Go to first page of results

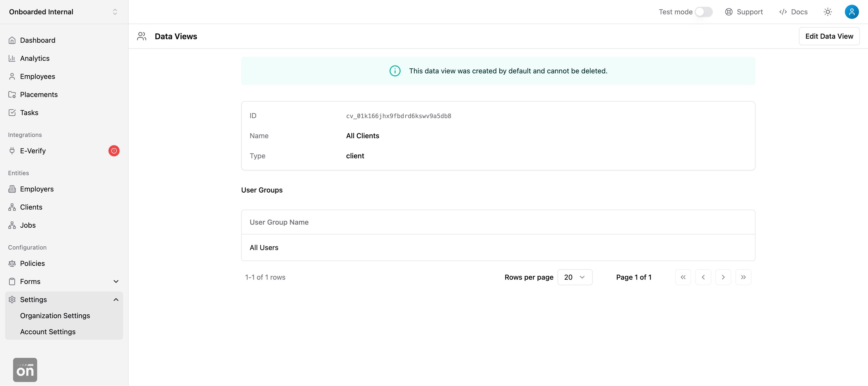(683, 277)
